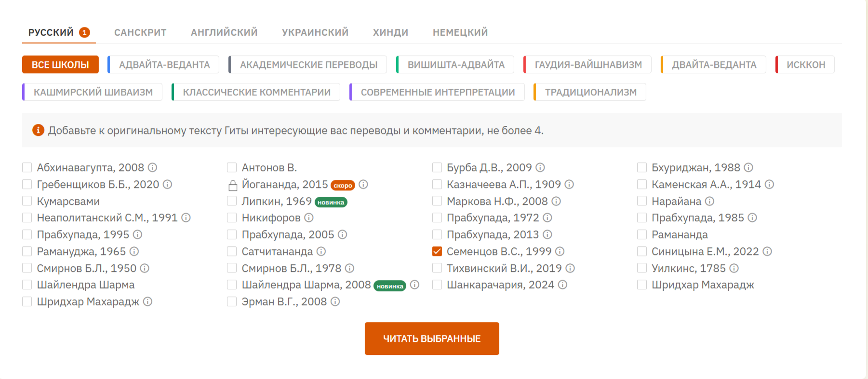
Task: Filter by Кашмирский шиваизм school
Action: [92, 92]
